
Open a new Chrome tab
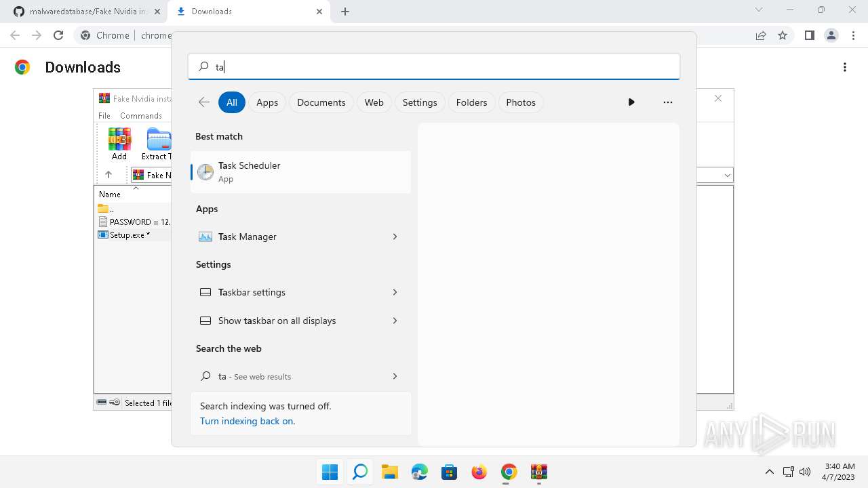point(345,12)
